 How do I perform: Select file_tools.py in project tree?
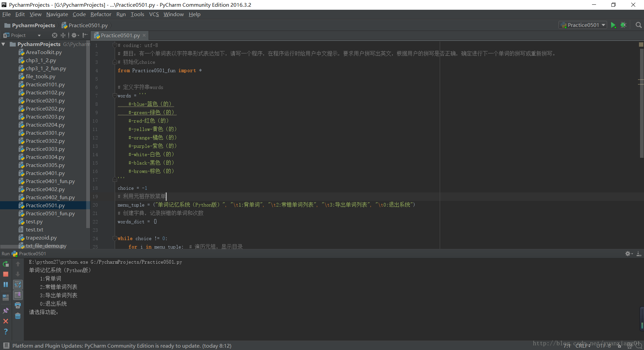coord(41,77)
